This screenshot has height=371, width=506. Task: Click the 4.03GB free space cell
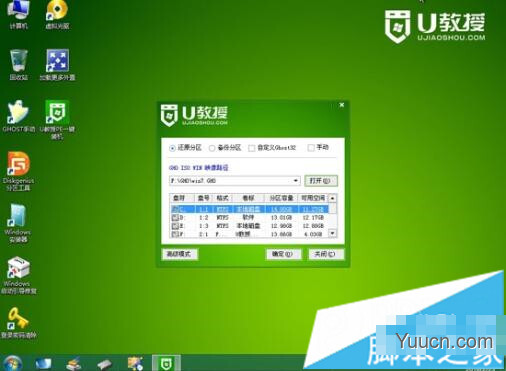313,234
